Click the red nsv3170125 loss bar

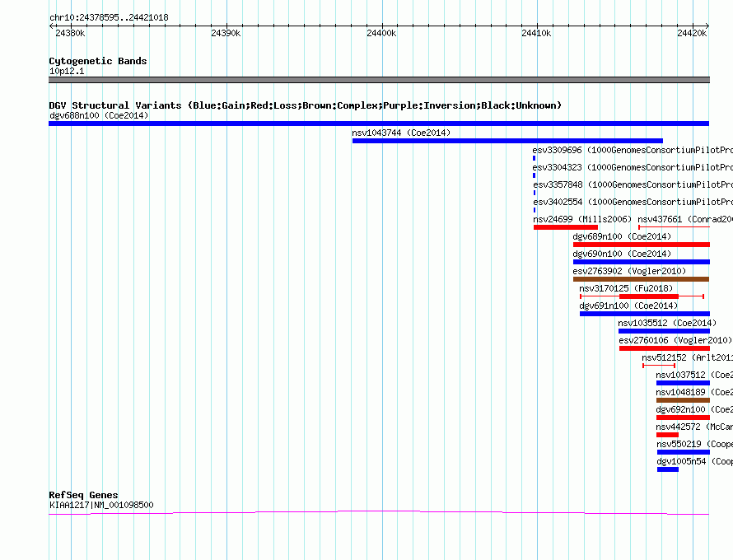[x=649, y=296]
